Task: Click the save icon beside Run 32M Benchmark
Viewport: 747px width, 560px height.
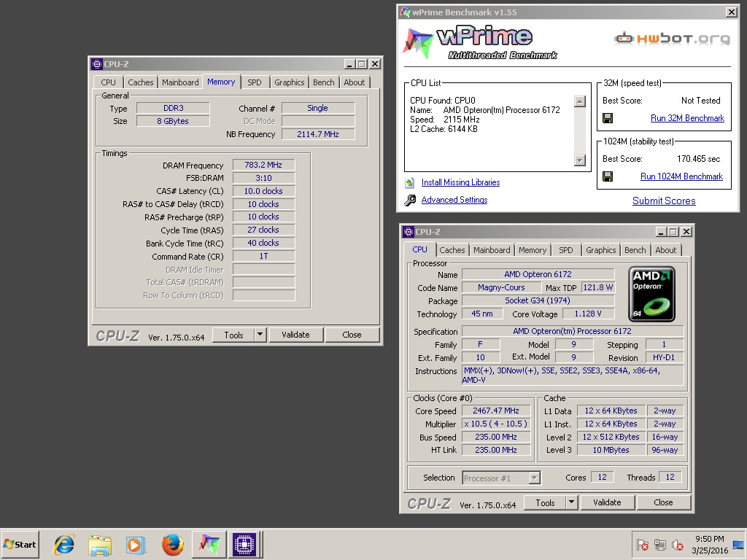Action: (x=608, y=118)
